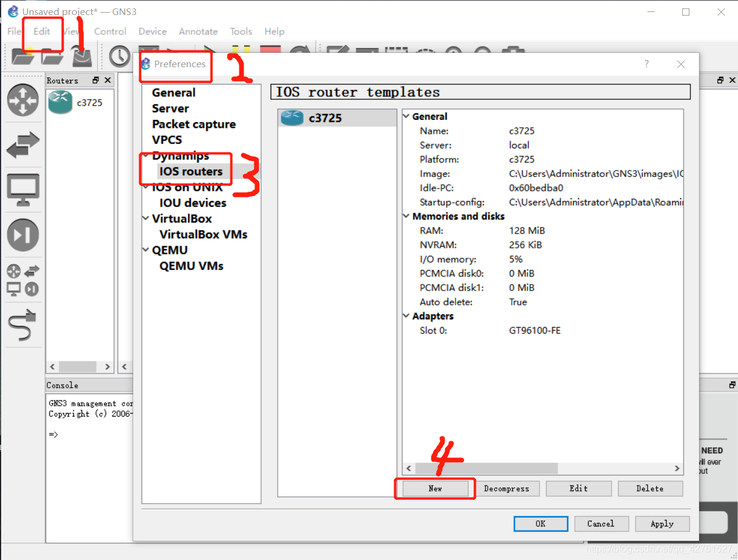Click Apply in Preferences dialog
738x560 pixels.
coord(662,524)
